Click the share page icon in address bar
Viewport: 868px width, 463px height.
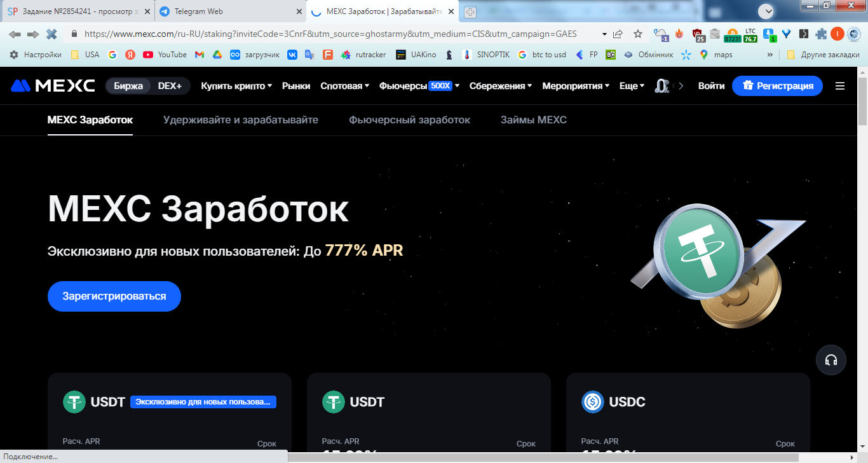[618, 34]
